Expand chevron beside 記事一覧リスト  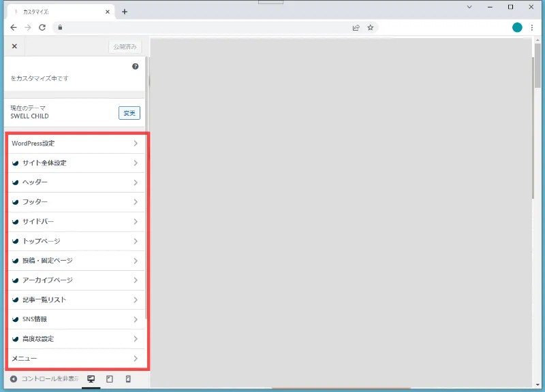pos(136,299)
